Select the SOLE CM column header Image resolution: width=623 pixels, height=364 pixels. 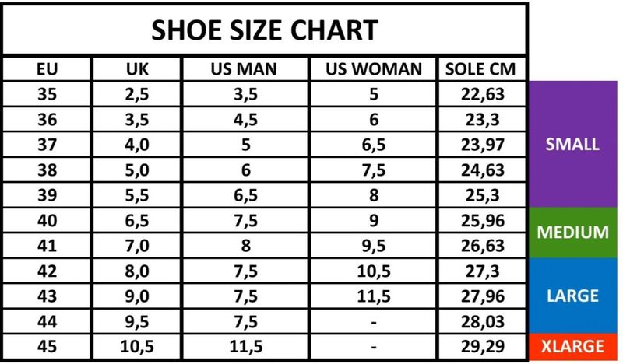click(481, 69)
